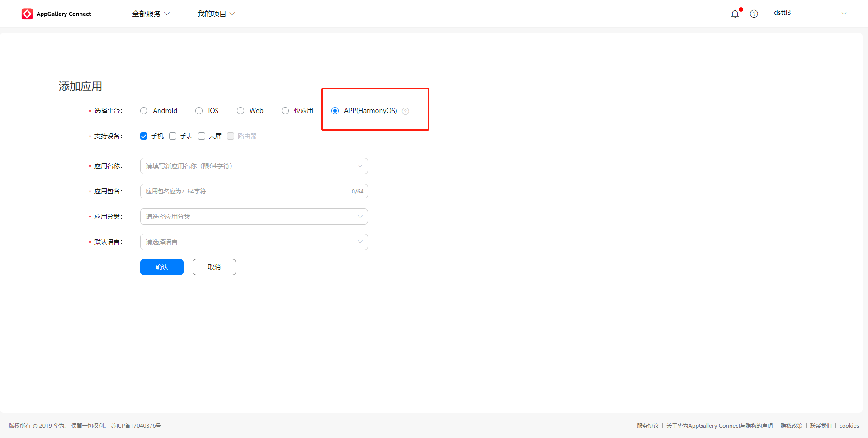The width and height of the screenshot is (868, 438).
Task: Click the AppGallery Connect title text
Action: [x=64, y=14]
